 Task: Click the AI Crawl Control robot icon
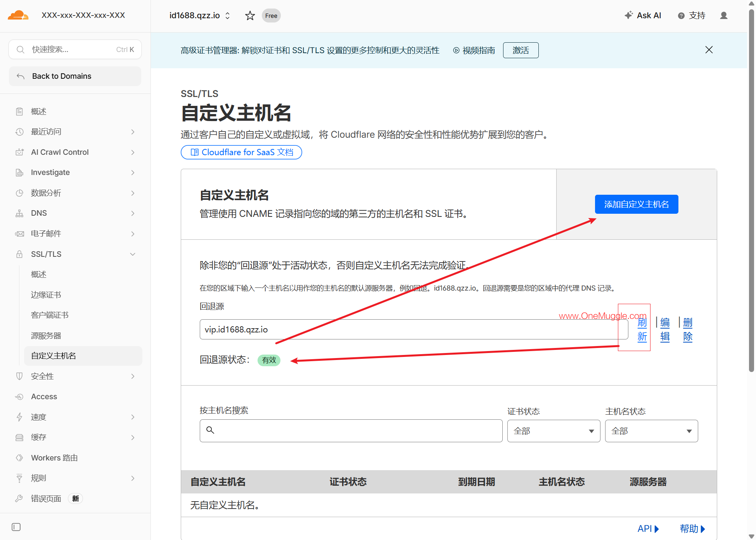[19, 152]
